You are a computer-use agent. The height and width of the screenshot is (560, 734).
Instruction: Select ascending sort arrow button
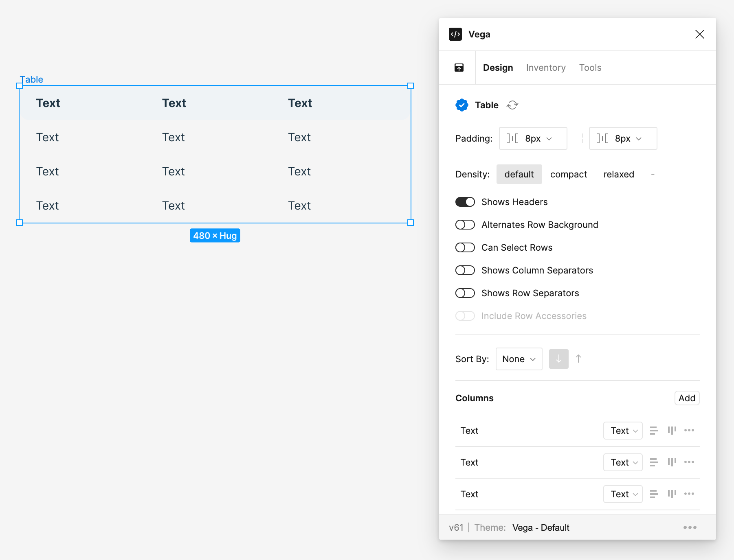tap(578, 359)
